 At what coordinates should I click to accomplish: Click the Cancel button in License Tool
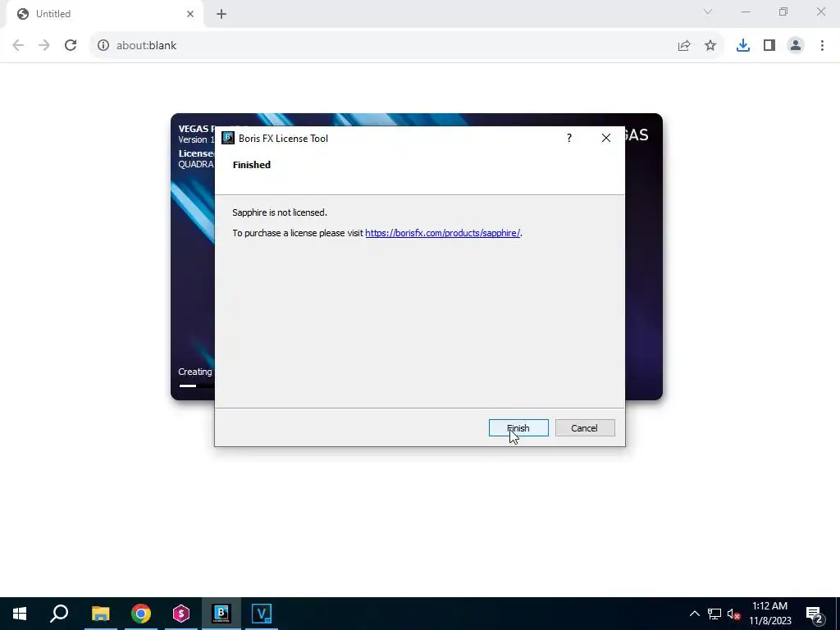pyautogui.click(x=584, y=427)
